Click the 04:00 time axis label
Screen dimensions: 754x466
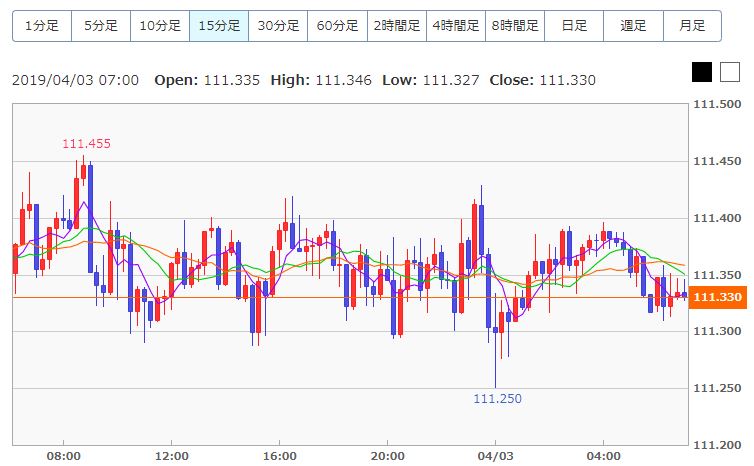603,456
